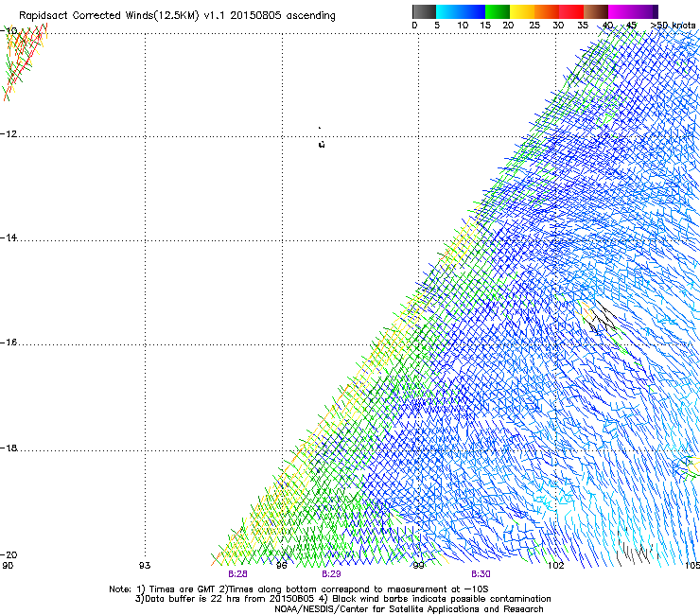This screenshot has width=700, height=615.
Task: Click the 8:30 swath time label
Action: click(x=481, y=574)
